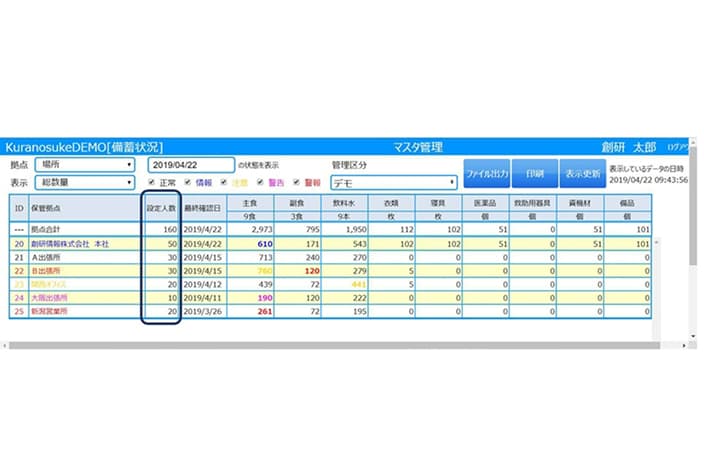Toggle the 正常 checkbox
Screen dimensions: 704x470
151,183
